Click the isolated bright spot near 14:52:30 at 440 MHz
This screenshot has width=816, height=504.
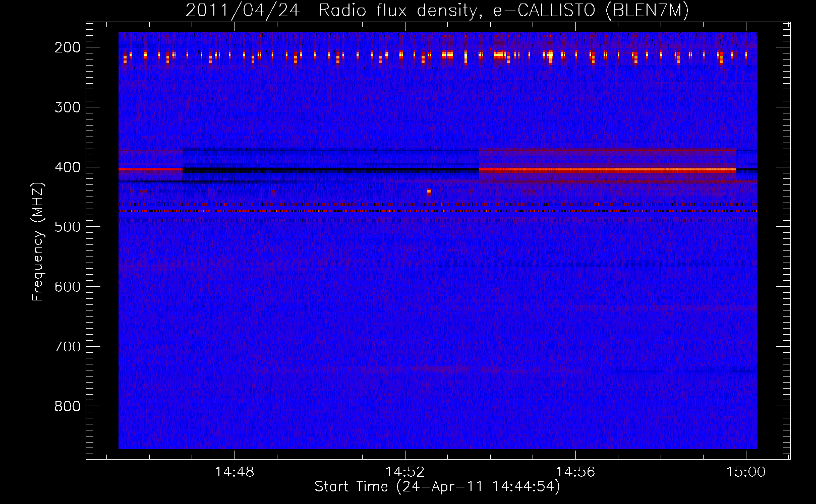coord(429,192)
